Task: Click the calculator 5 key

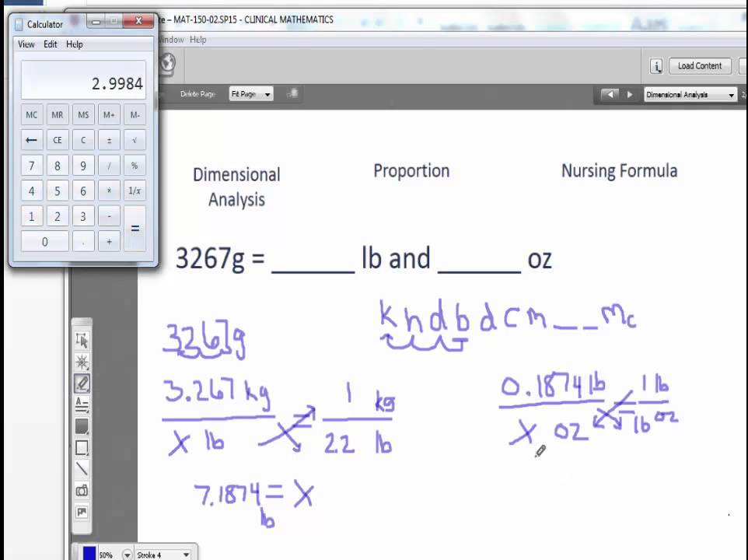Action: pos(58,191)
